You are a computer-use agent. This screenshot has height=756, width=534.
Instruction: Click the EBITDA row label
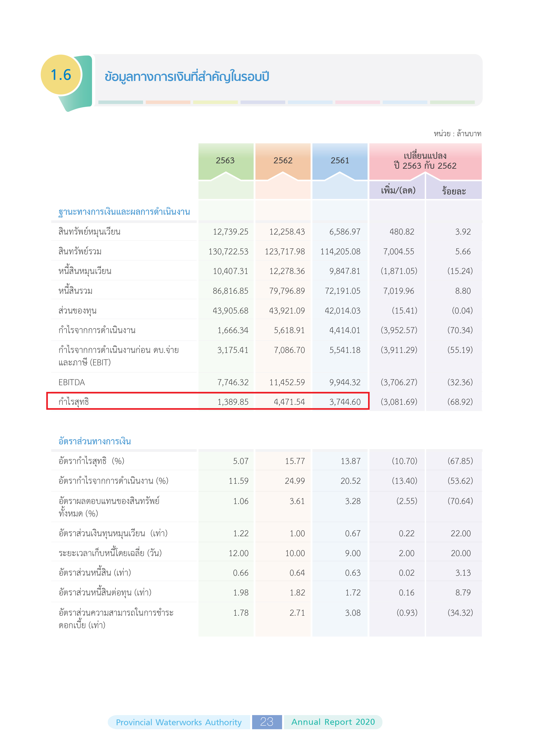[72, 382]
